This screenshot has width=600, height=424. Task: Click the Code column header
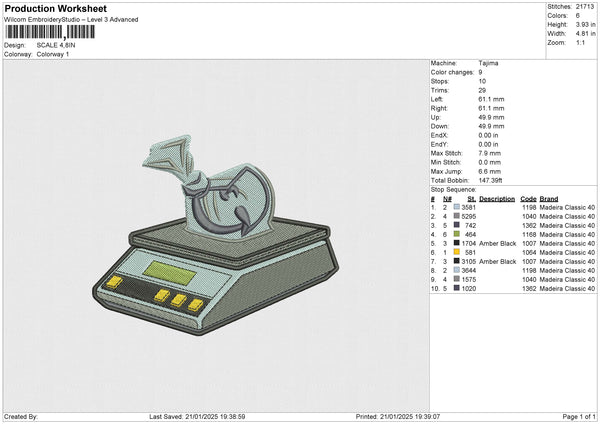(x=529, y=198)
